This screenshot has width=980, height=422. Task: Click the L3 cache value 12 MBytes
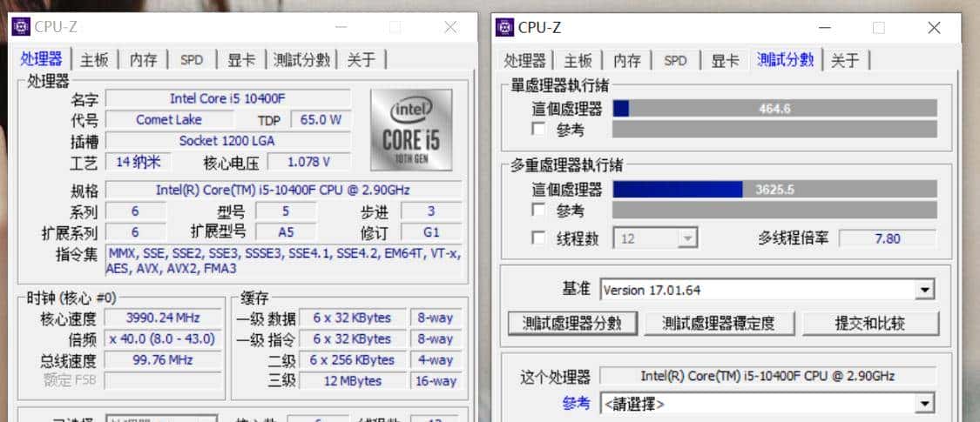click(x=353, y=381)
